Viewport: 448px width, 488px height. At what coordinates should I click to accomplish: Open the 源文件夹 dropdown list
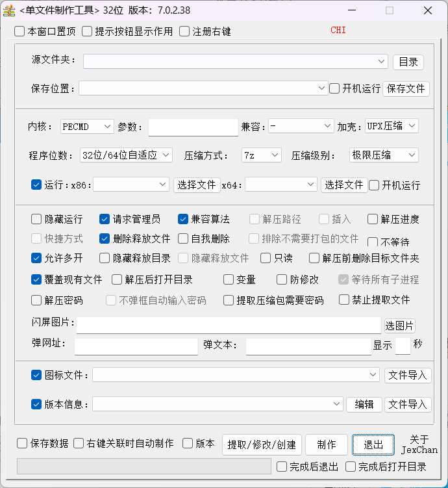pos(382,61)
